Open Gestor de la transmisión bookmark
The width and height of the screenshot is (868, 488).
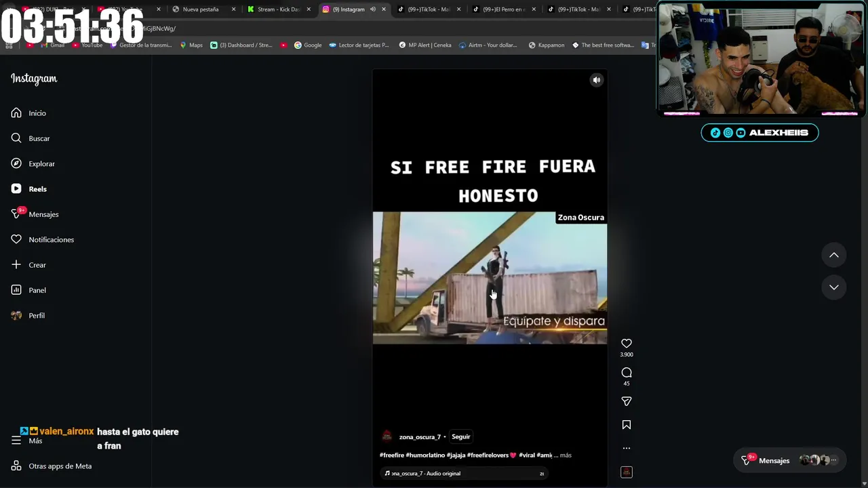[140, 45]
